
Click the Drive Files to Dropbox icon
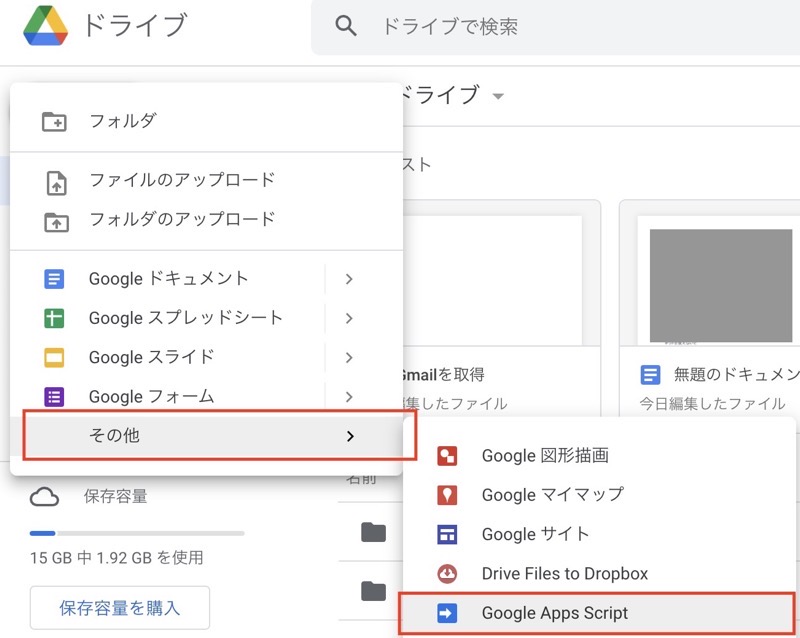pyautogui.click(x=447, y=574)
